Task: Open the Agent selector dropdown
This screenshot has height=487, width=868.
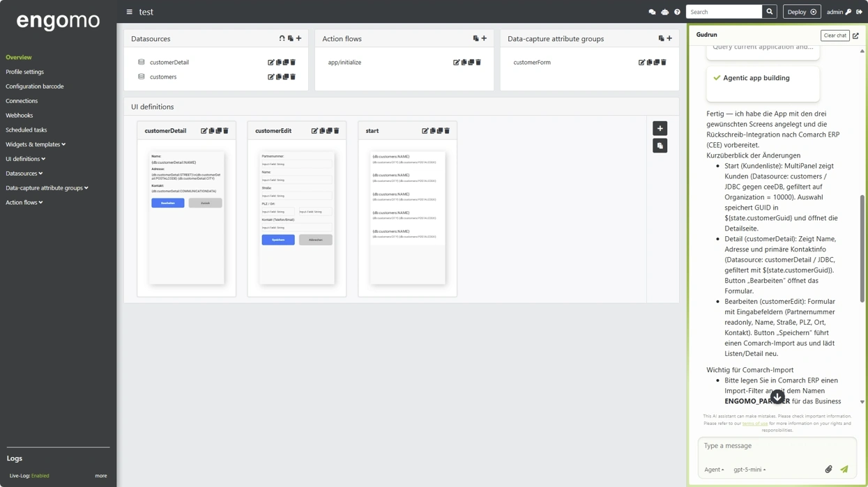Action: pos(714,470)
